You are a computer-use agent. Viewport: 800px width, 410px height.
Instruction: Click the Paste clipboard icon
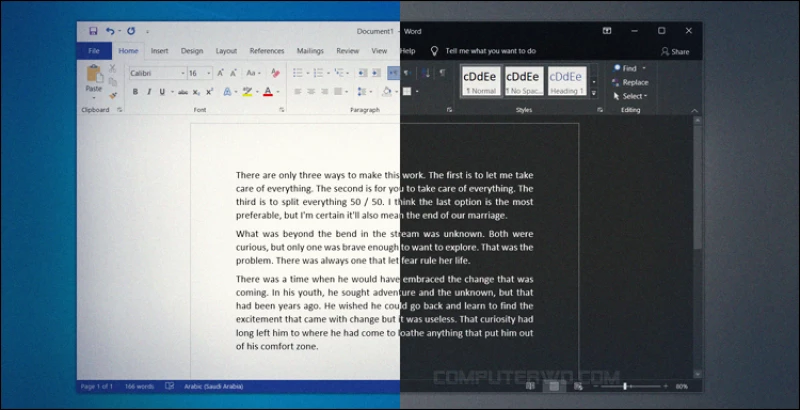pos(94,73)
